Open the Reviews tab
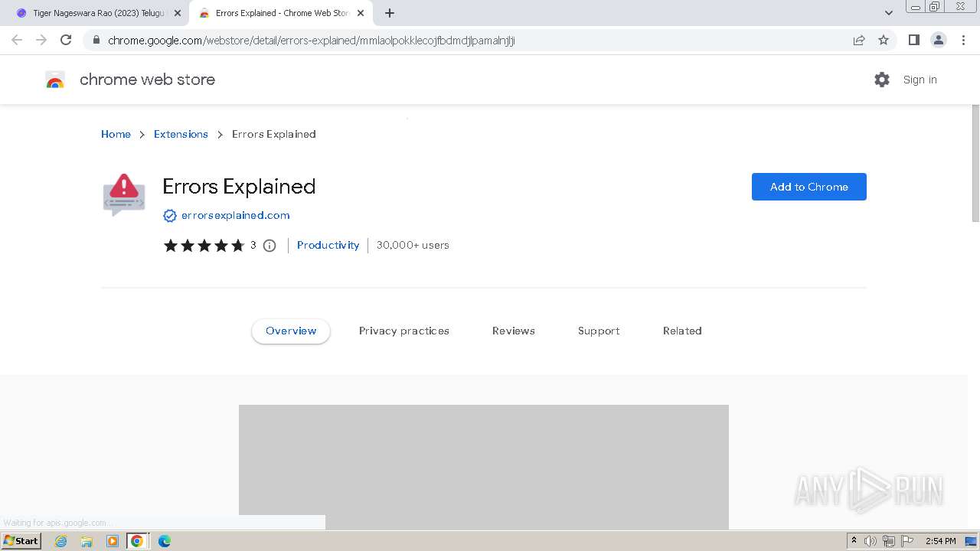This screenshot has height=551, width=980. point(514,331)
